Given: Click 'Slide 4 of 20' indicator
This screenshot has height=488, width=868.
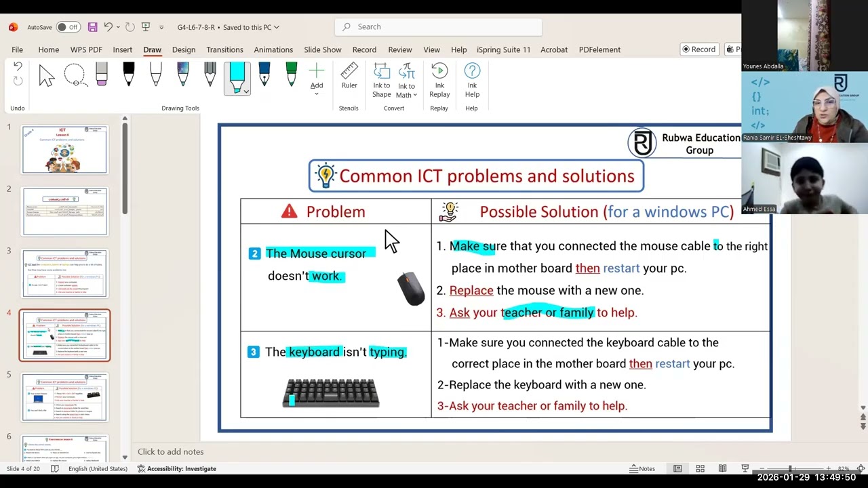Looking at the screenshot, I should 23,468.
